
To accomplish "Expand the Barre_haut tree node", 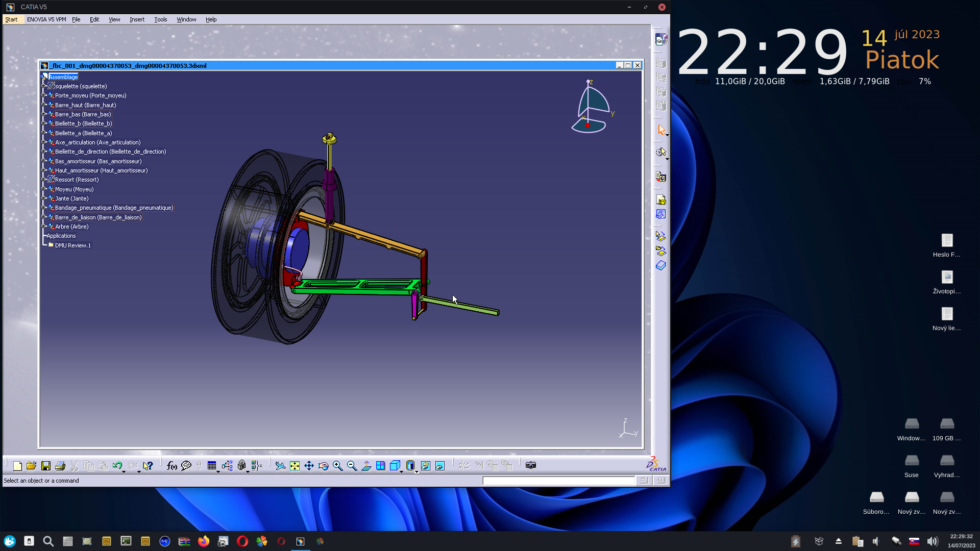I will (44, 105).
